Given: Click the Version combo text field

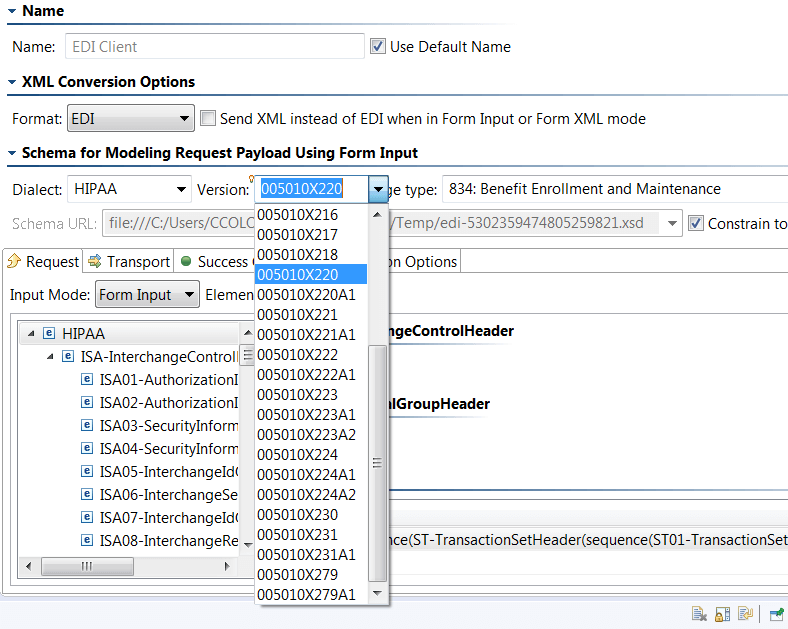Looking at the screenshot, I should (312, 189).
